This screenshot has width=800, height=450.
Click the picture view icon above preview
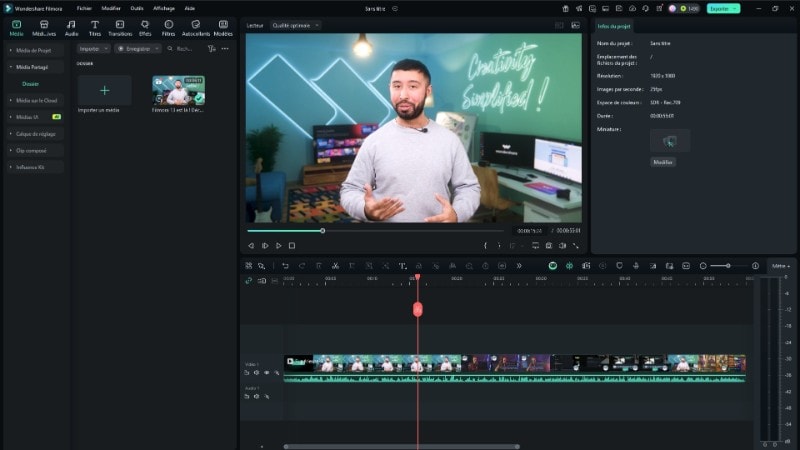pyautogui.click(x=576, y=25)
